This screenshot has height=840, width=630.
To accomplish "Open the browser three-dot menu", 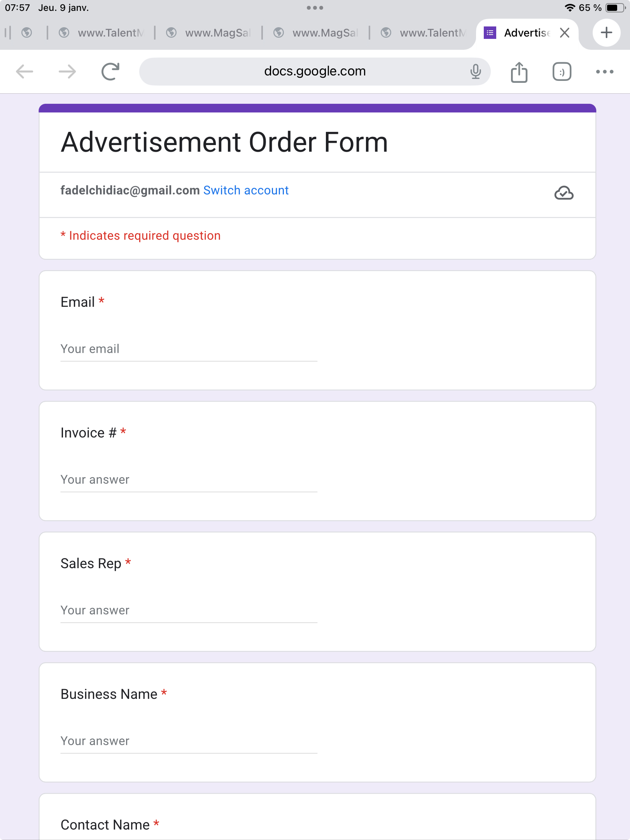I will coord(604,72).
